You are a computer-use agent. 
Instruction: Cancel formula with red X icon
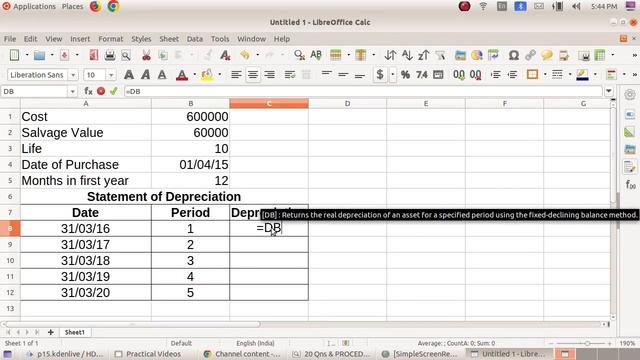point(101,91)
